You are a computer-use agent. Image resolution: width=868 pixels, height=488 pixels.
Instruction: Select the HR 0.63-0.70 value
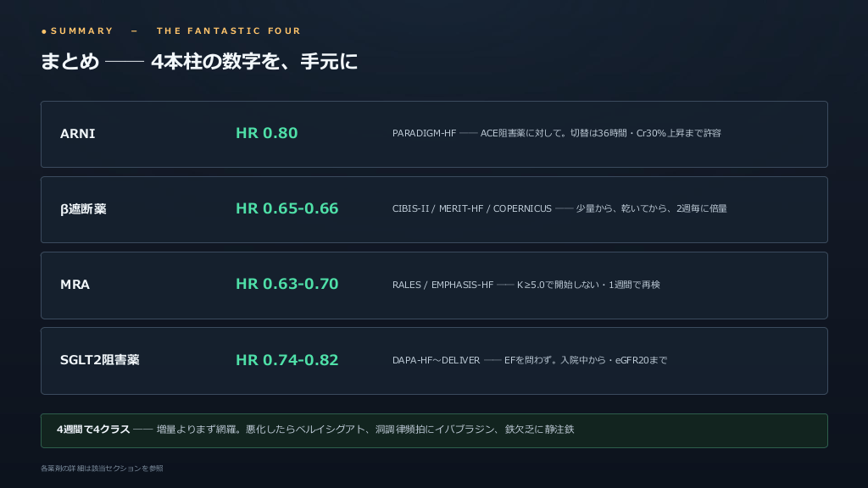[x=287, y=284]
